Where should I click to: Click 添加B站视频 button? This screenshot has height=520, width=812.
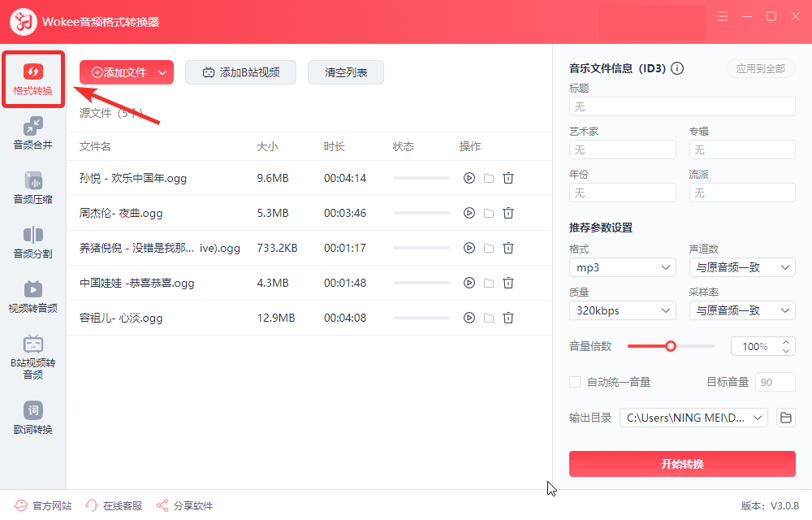[241, 72]
